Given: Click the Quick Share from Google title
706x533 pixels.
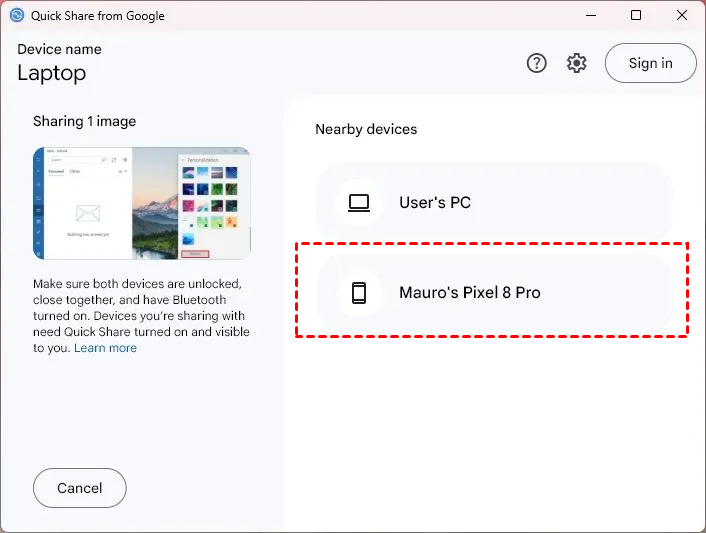Looking at the screenshot, I should (99, 16).
